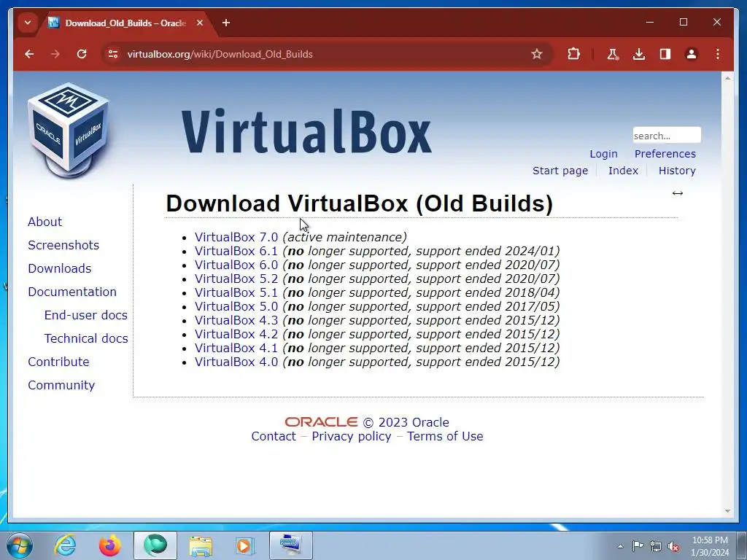
Task: Click the browser back arrow
Action: (29, 54)
